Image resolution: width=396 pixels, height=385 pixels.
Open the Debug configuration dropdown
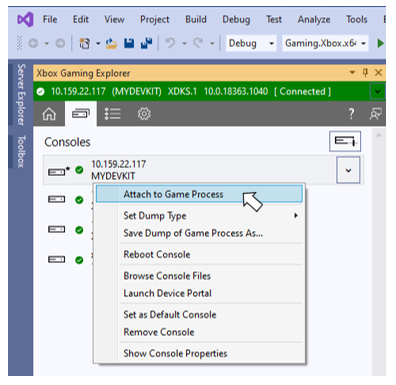pyautogui.click(x=251, y=43)
